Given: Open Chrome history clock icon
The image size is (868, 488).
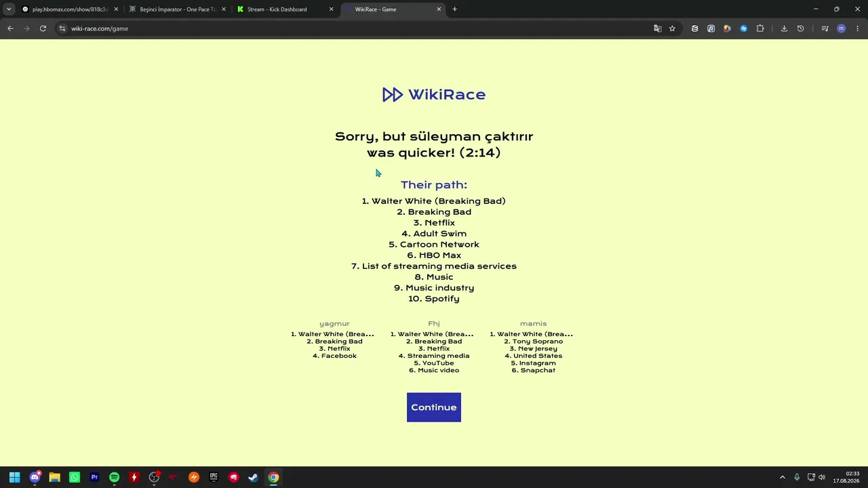Looking at the screenshot, I should pos(800,28).
